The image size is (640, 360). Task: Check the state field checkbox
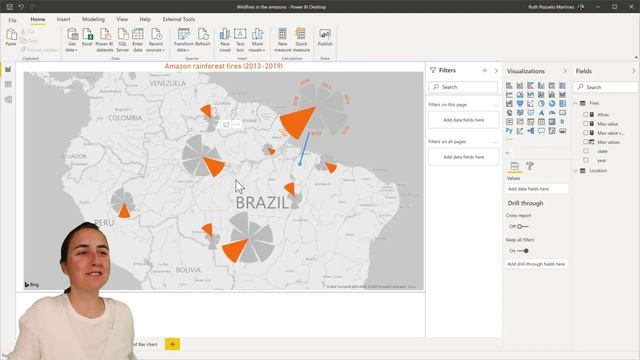tap(586, 151)
